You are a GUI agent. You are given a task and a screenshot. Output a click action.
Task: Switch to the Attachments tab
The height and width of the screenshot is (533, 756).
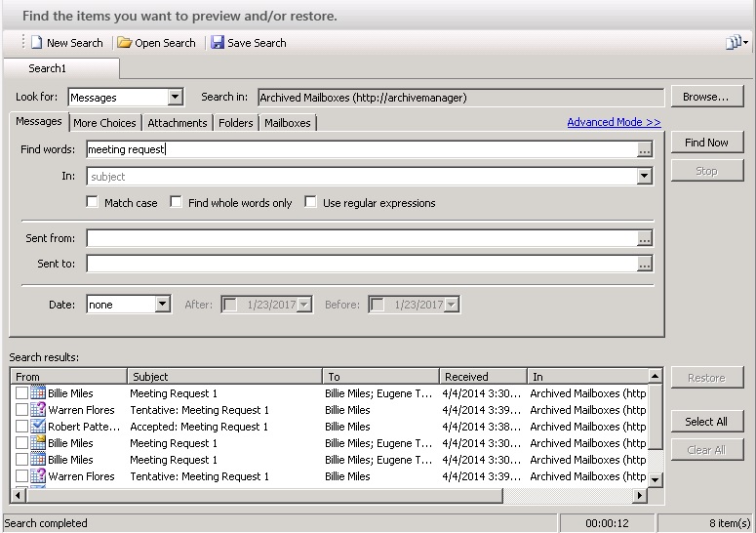178,123
